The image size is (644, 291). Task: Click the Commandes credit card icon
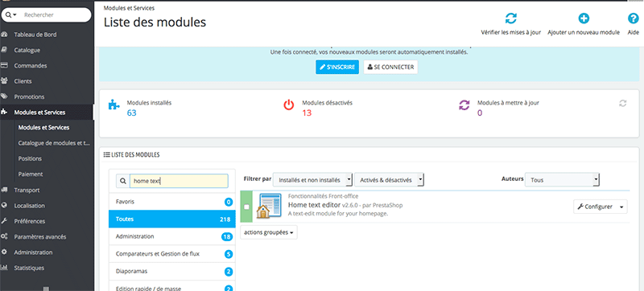5,66
